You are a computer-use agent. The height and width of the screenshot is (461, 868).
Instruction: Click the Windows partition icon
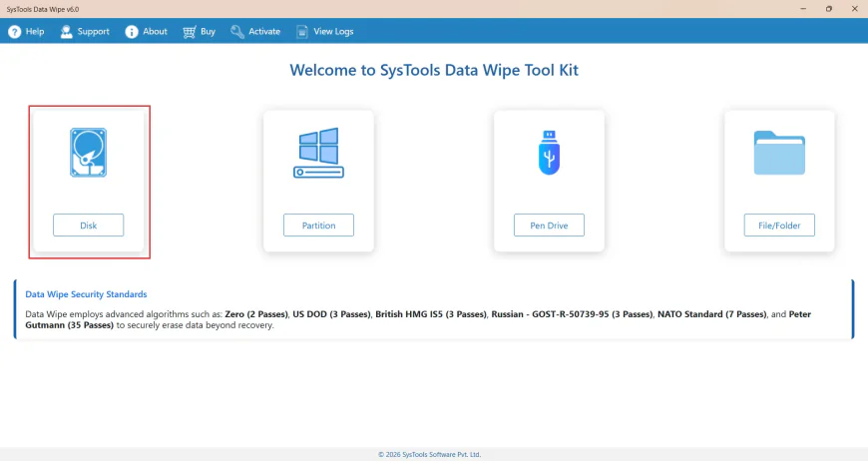click(x=319, y=153)
